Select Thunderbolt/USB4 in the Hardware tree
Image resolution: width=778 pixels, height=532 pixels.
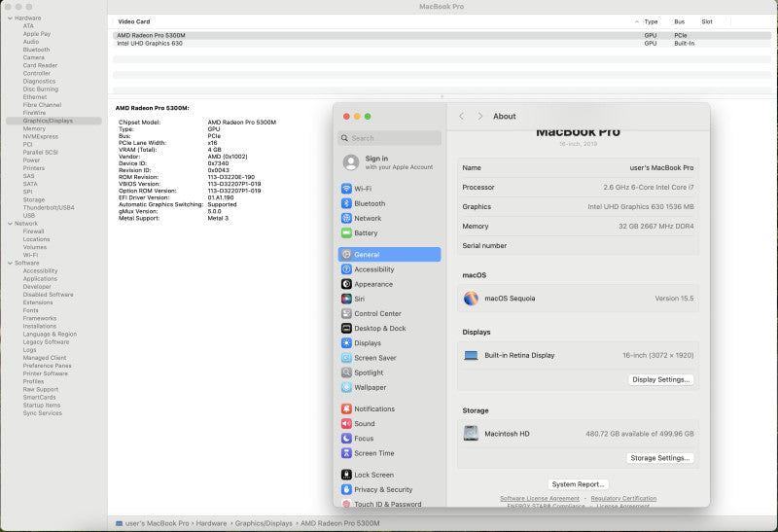[49, 207]
